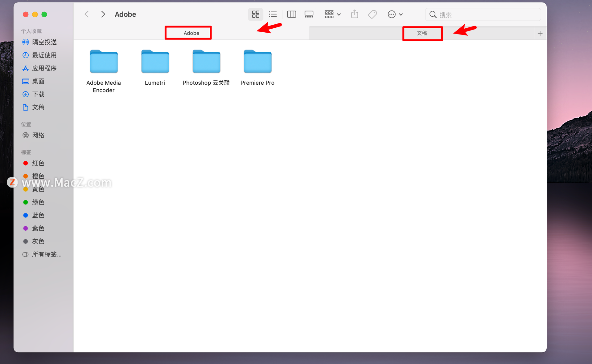The width and height of the screenshot is (592, 364).
Task: Select the Premiere Pro folder icon
Action: point(257,61)
